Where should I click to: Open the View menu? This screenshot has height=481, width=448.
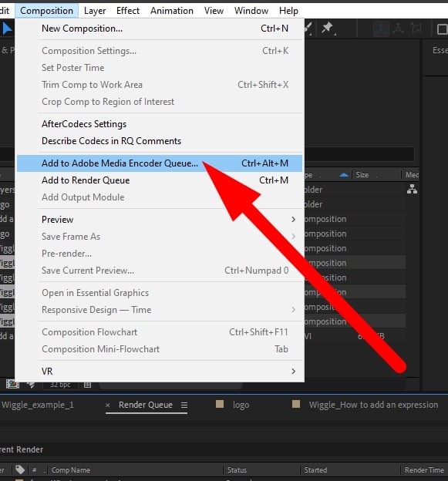(x=214, y=11)
